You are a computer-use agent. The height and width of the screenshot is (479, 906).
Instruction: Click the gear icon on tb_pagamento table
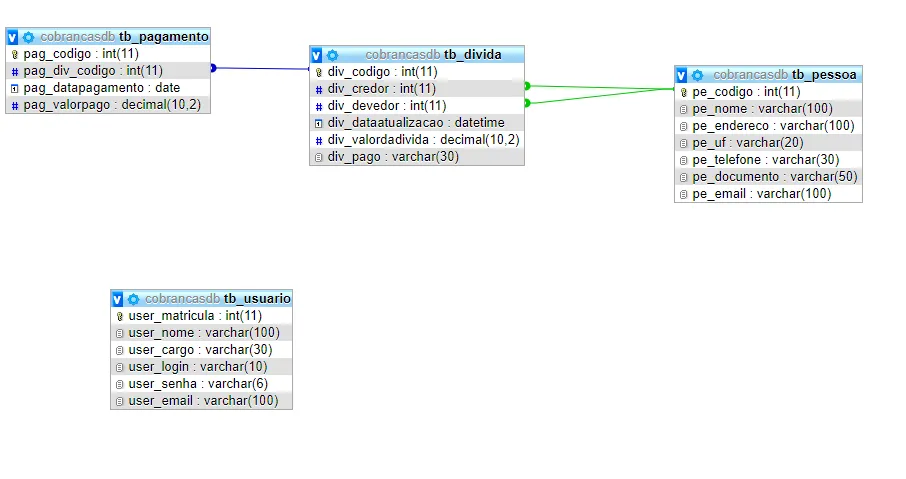point(28,36)
